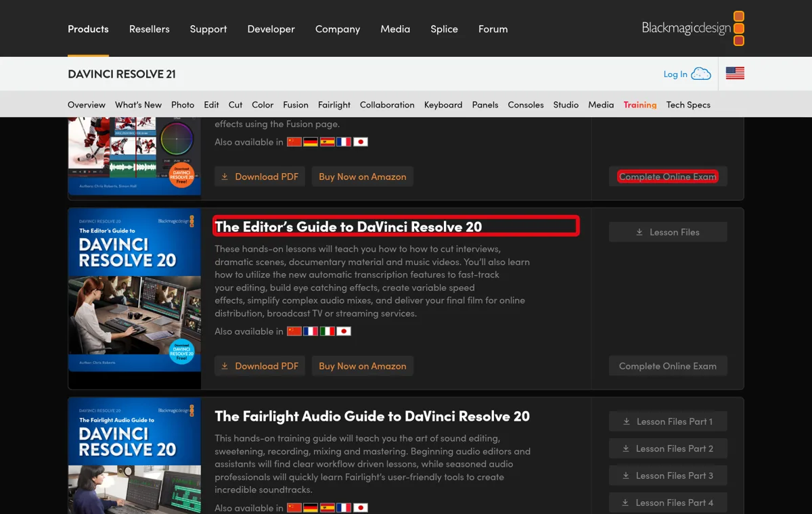812x514 pixels.
Task: Click Download PDF in the Fusion page card
Action: coord(260,177)
